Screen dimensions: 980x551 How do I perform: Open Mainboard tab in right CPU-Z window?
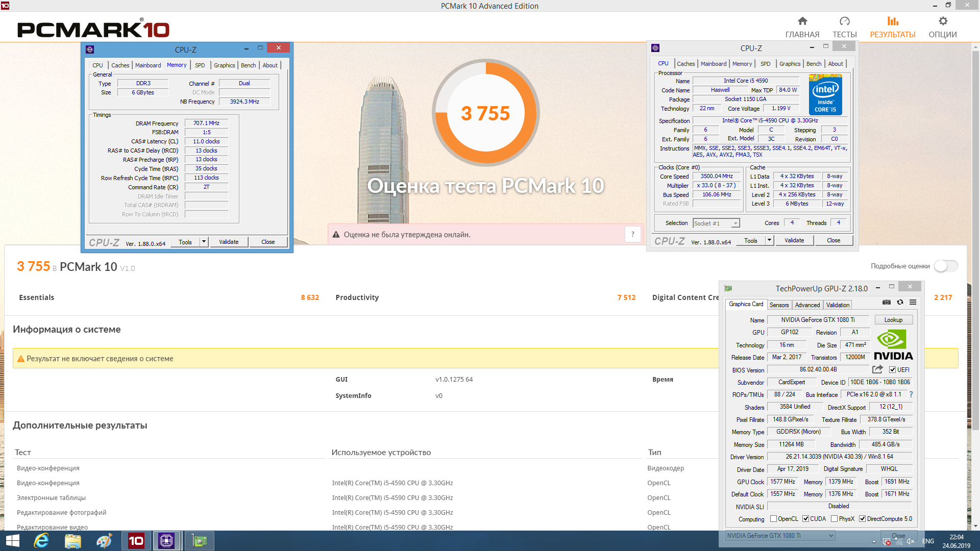[714, 64]
